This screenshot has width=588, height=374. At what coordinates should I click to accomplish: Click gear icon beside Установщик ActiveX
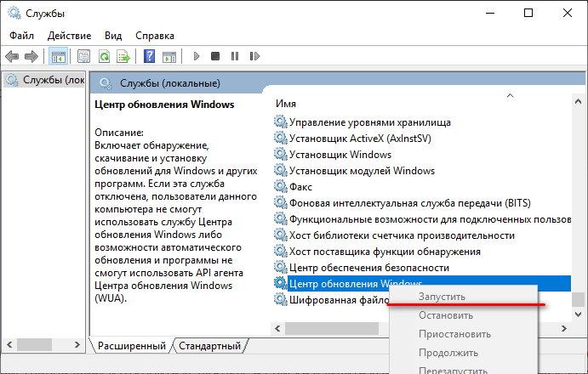(x=280, y=138)
